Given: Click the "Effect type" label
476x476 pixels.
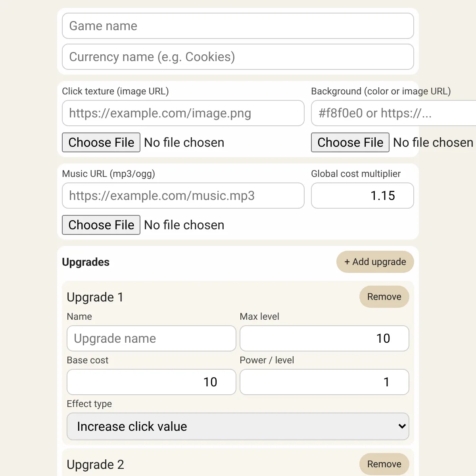Looking at the screenshot, I should coord(89,404).
